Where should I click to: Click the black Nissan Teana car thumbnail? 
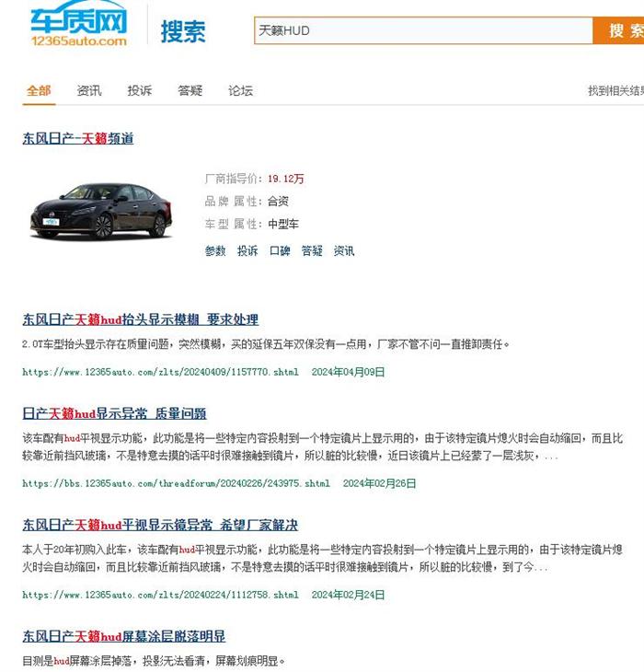tap(101, 211)
